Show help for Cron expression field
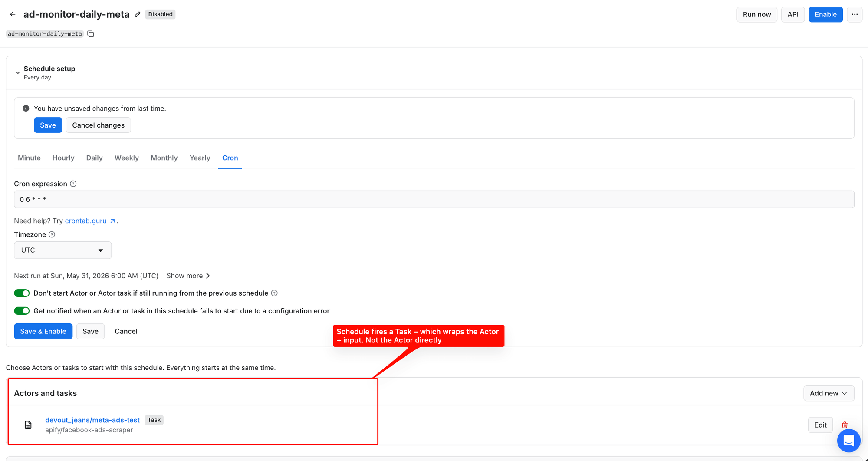Viewport: 868px width, 461px height. pos(73,184)
